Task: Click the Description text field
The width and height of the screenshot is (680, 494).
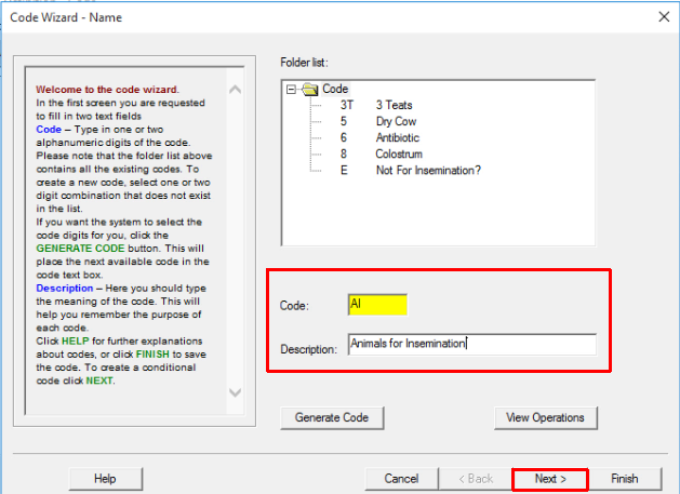Action: coord(471,344)
